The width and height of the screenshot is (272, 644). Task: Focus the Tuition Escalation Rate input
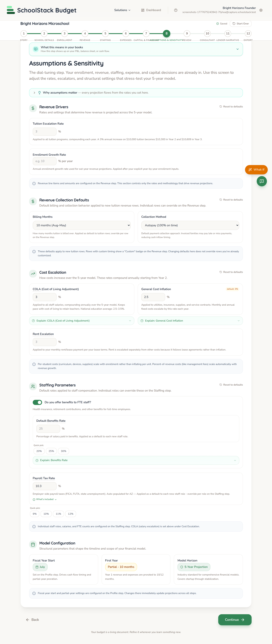coord(44,132)
